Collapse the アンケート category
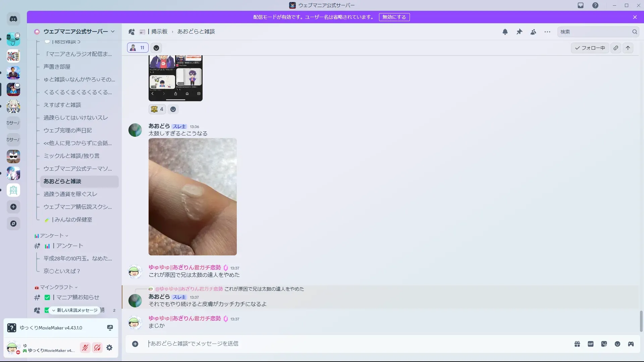644x362 pixels. [x=52, y=236]
